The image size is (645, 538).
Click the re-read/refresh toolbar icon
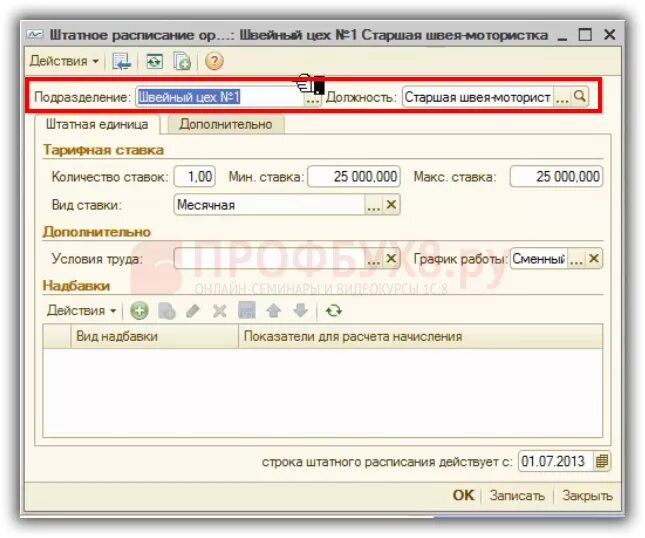pyautogui.click(x=154, y=61)
